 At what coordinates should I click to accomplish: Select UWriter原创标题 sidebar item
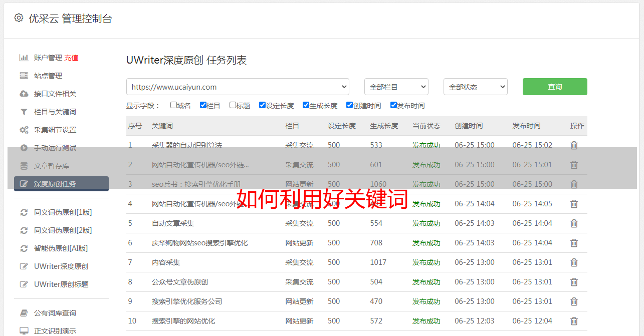point(61,284)
